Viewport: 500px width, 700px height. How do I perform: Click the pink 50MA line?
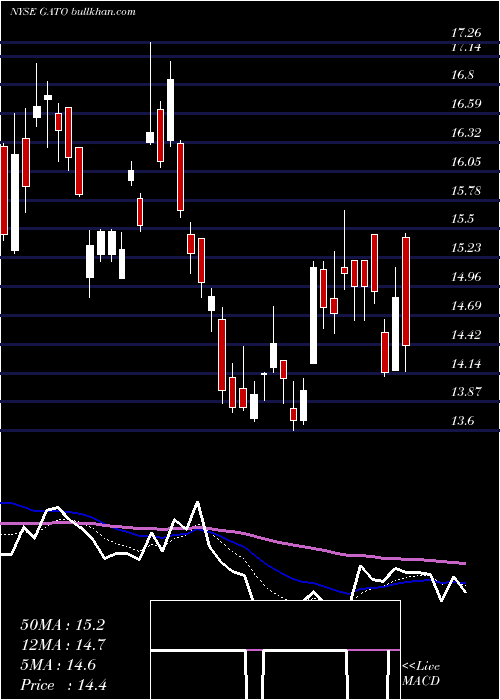tap(233, 542)
